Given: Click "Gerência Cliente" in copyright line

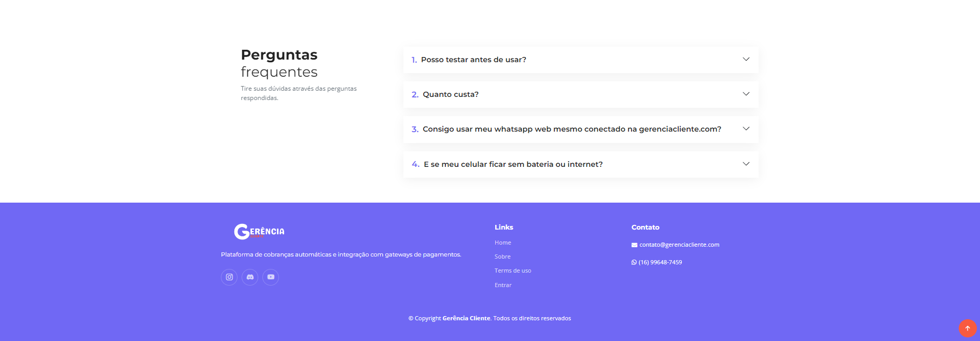Looking at the screenshot, I should (466, 318).
